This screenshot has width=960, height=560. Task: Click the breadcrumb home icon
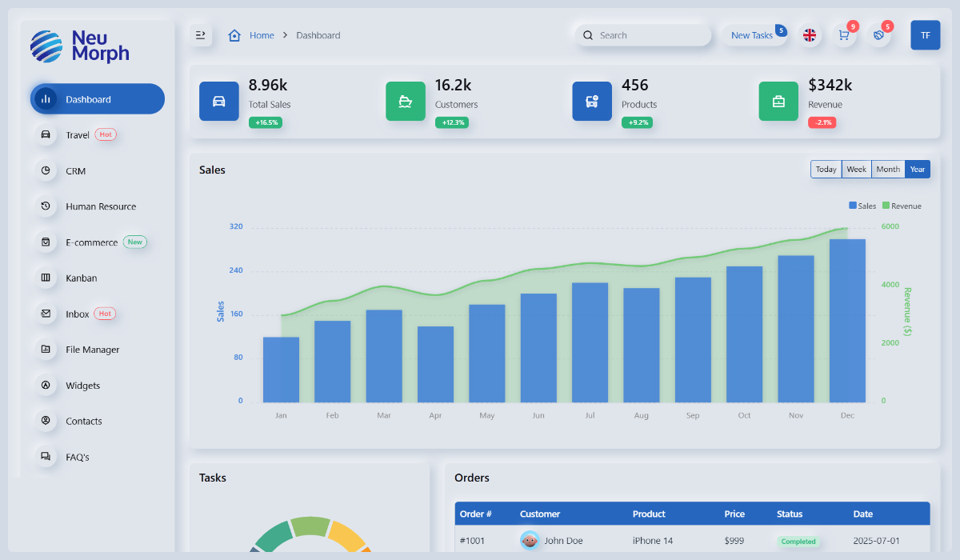(x=234, y=35)
